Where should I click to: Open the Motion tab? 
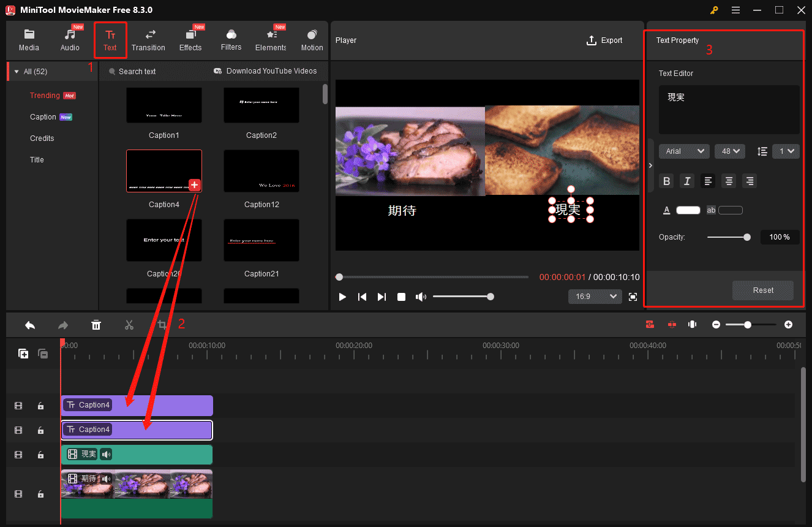pyautogui.click(x=312, y=40)
